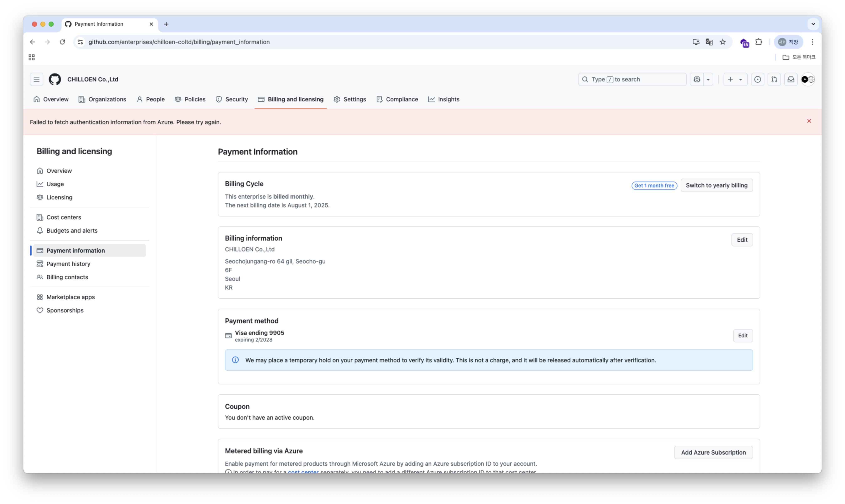Select Usage in the billing sidebar
The image size is (845, 504).
point(89,184)
